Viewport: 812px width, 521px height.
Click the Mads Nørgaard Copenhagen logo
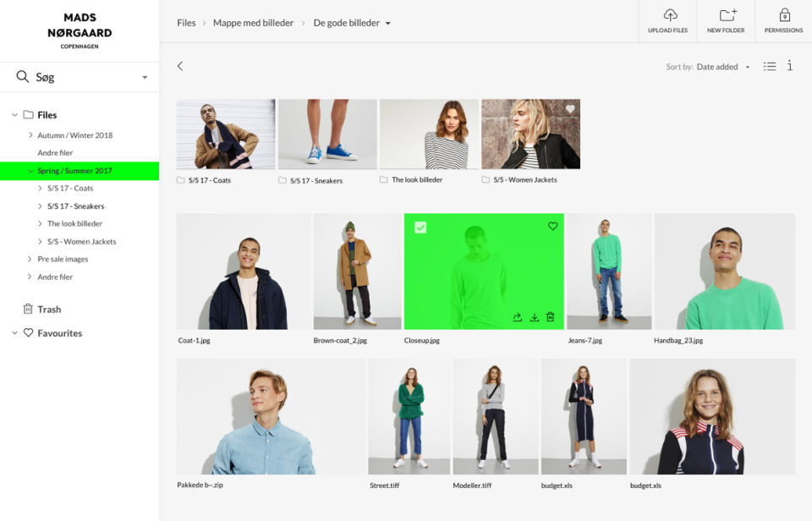[x=80, y=30]
